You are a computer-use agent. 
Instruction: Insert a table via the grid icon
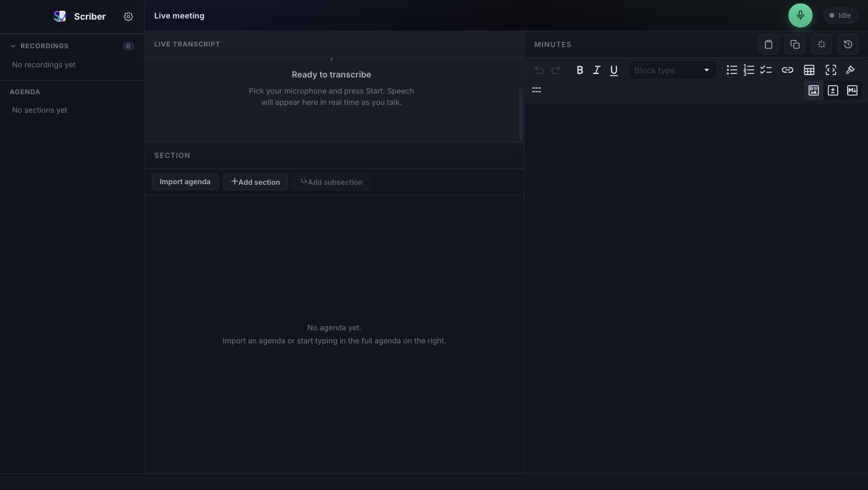point(809,70)
